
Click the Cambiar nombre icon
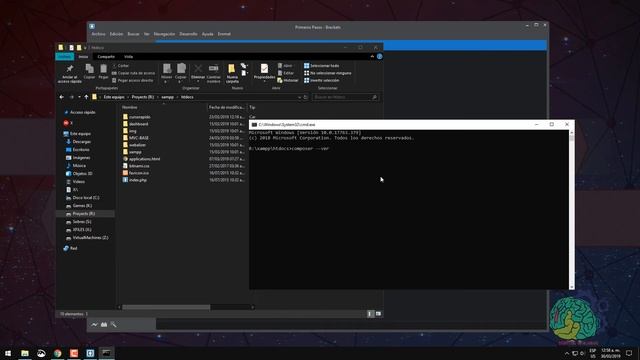[x=213, y=73]
